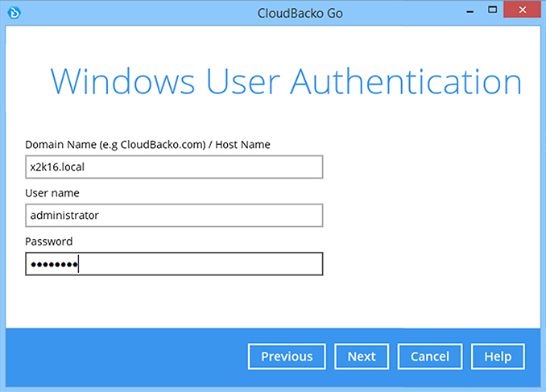The image size is (546, 392).
Task: Go back with the Previous button
Action: 287,357
